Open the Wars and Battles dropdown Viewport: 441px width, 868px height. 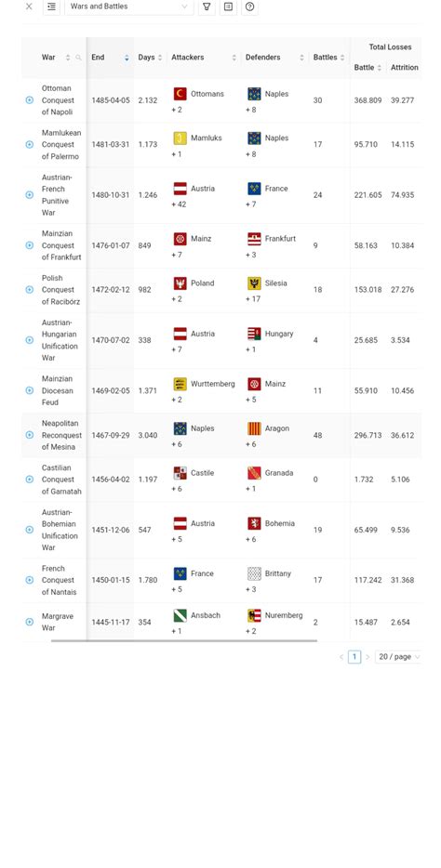[129, 7]
